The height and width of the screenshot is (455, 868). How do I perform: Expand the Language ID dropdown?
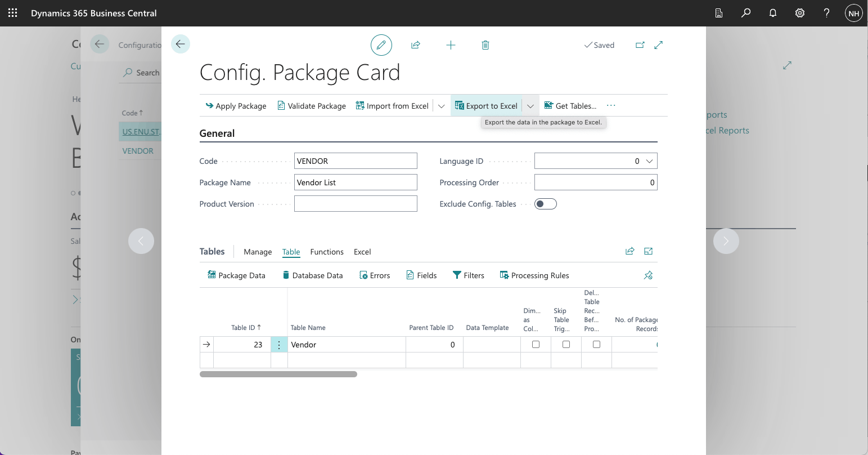click(x=649, y=161)
